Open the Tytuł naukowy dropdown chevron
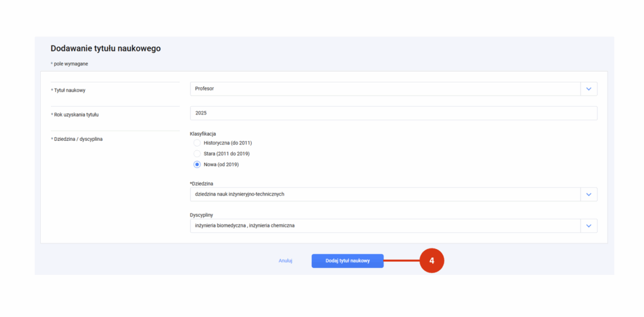Screen dimensions: 644x317 coord(589,89)
